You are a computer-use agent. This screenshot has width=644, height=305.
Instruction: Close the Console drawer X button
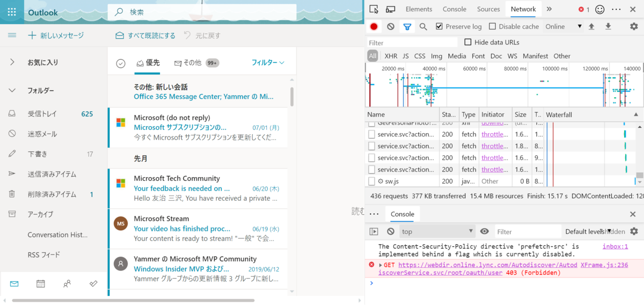633,214
